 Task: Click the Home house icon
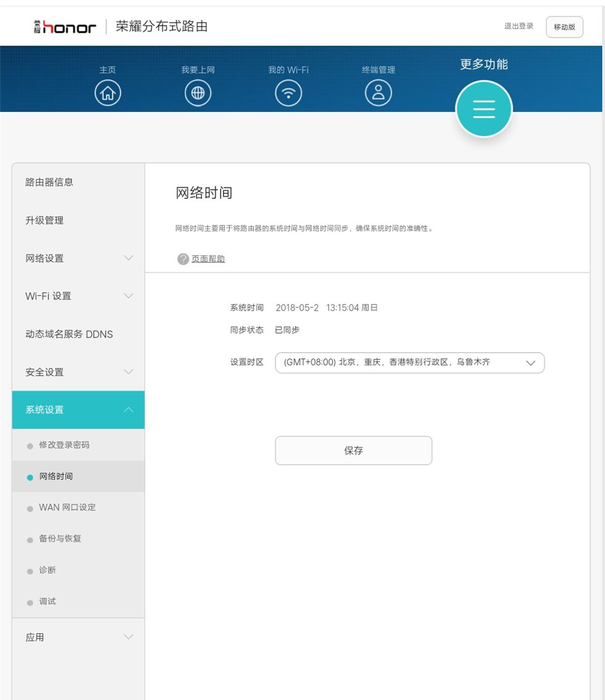[x=107, y=93]
